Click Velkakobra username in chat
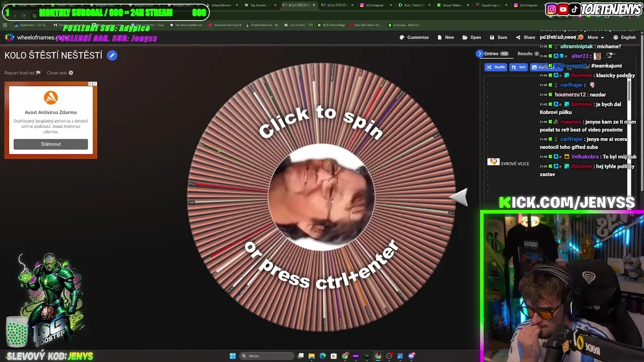 (585, 157)
